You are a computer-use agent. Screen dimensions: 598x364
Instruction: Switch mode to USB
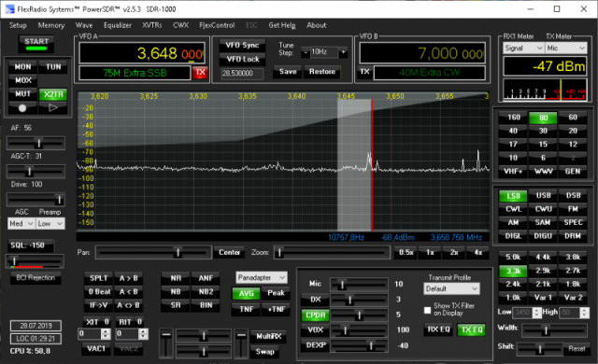[543, 195]
